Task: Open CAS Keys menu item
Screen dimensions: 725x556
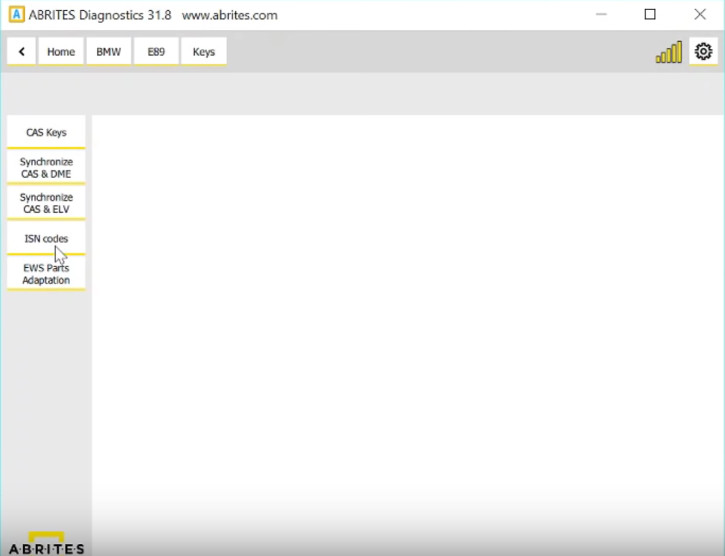Action: tap(46, 132)
